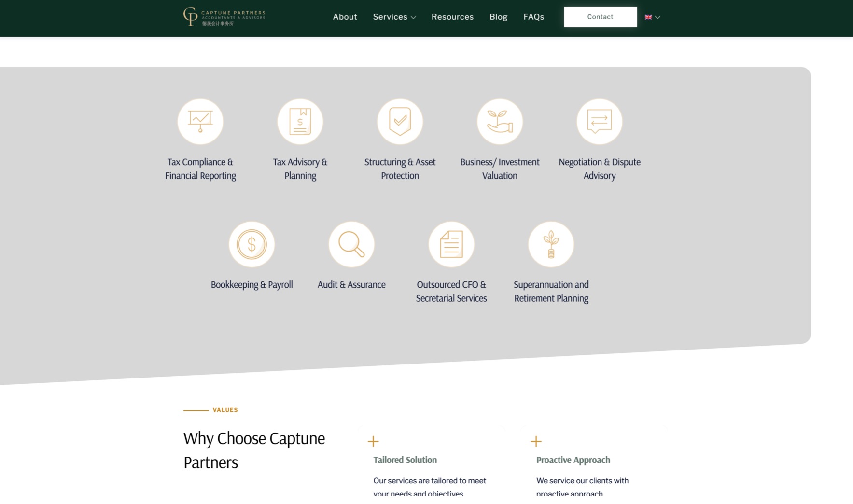
Task: Click the Tax Compliance presentation chart icon
Action: (x=200, y=122)
